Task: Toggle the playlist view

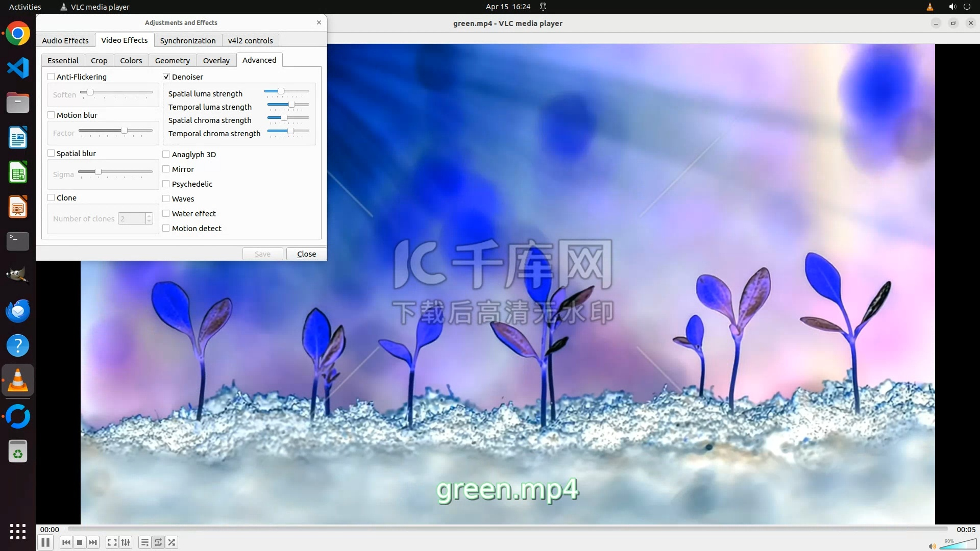Action: 145,542
